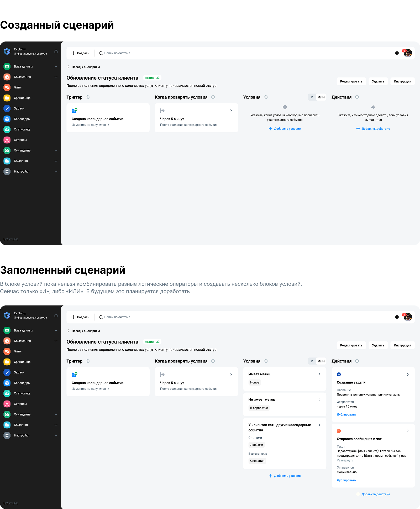The height and width of the screenshot is (509, 420).
Task: Open Коммерция icon in top sidebar
Action: pos(7,77)
